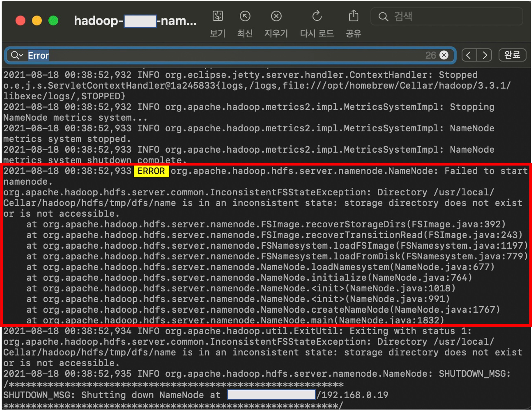The height and width of the screenshot is (410, 532).
Task: Click the IP address 192.168.0.19
Action: [355, 395]
